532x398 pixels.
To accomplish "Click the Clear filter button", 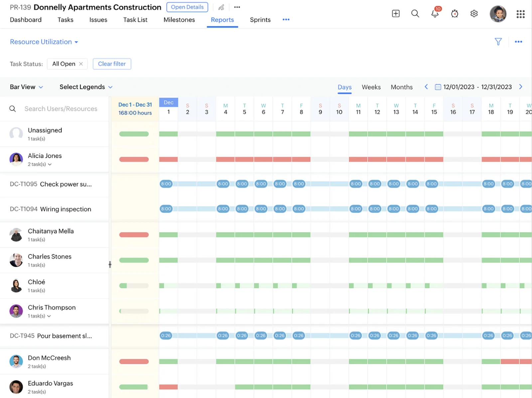I will pyautogui.click(x=112, y=64).
